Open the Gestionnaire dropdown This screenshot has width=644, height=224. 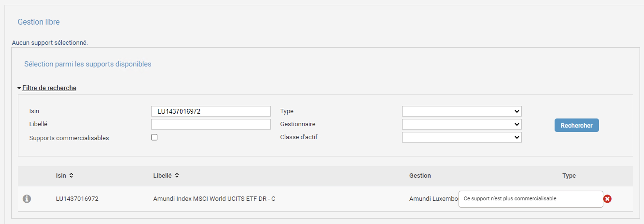pyautogui.click(x=462, y=124)
